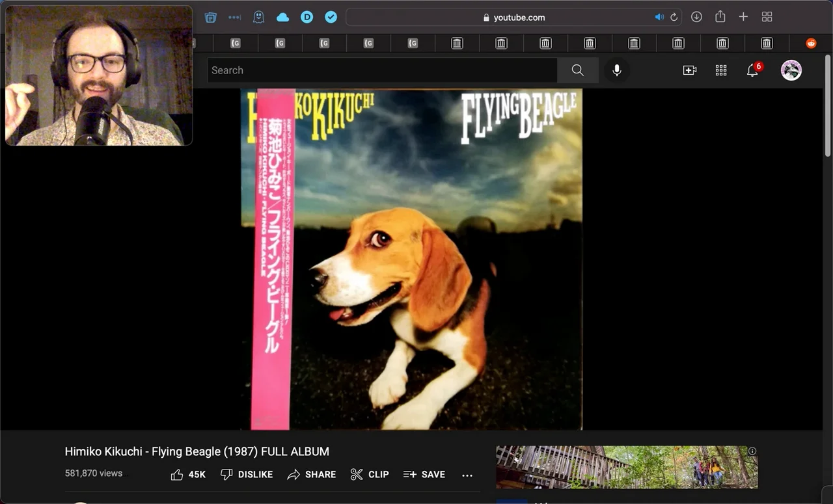This screenshot has height=504, width=833.
Task: Click the Flying Beagle video player
Action: click(411, 259)
